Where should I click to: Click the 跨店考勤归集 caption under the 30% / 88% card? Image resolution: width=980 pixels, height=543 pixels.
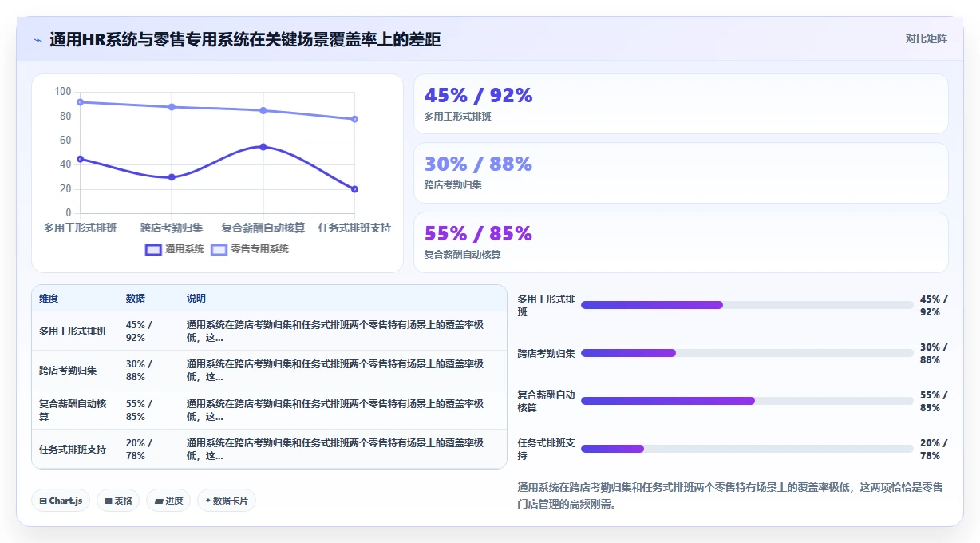[x=452, y=185]
